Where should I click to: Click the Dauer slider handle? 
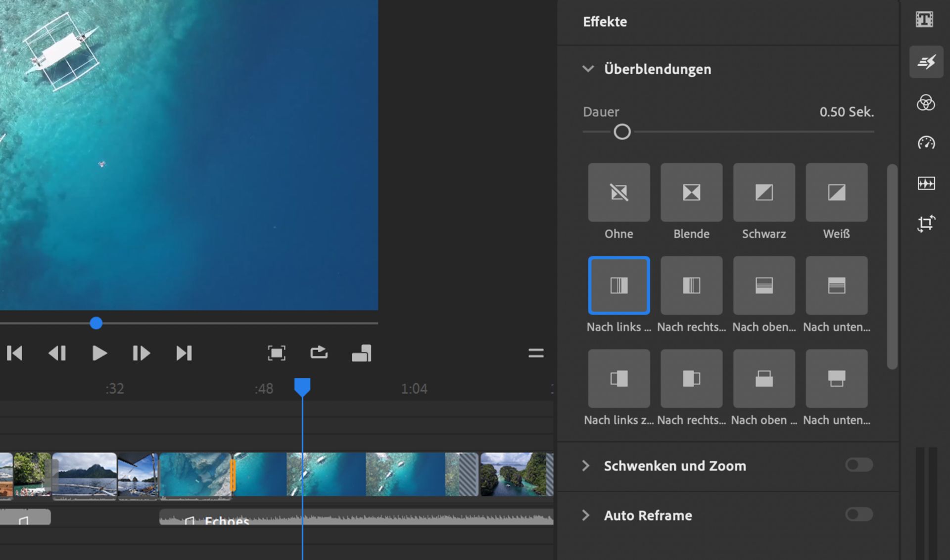click(622, 132)
